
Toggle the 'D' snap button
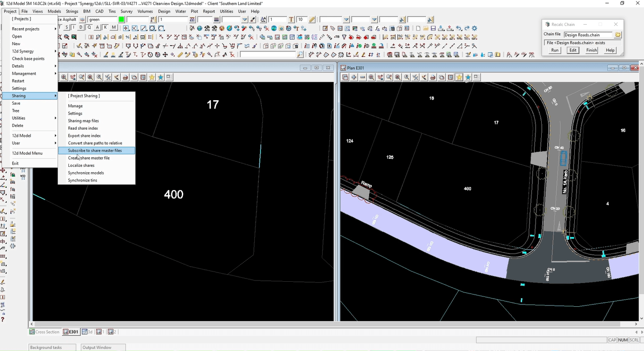82,28
